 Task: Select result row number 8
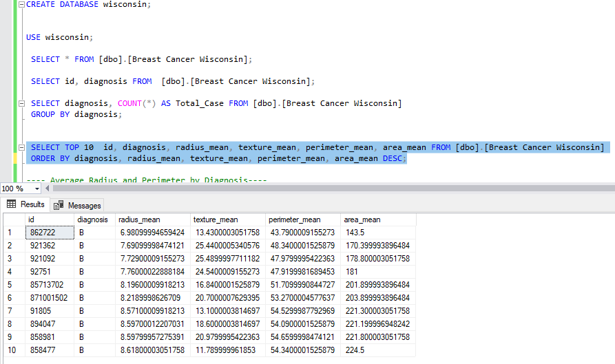point(14,324)
